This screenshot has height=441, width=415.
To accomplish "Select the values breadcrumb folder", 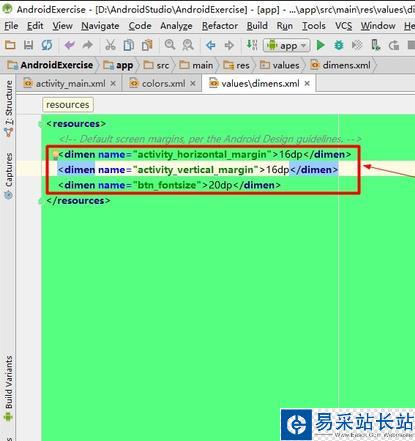I will pyautogui.click(x=280, y=65).
